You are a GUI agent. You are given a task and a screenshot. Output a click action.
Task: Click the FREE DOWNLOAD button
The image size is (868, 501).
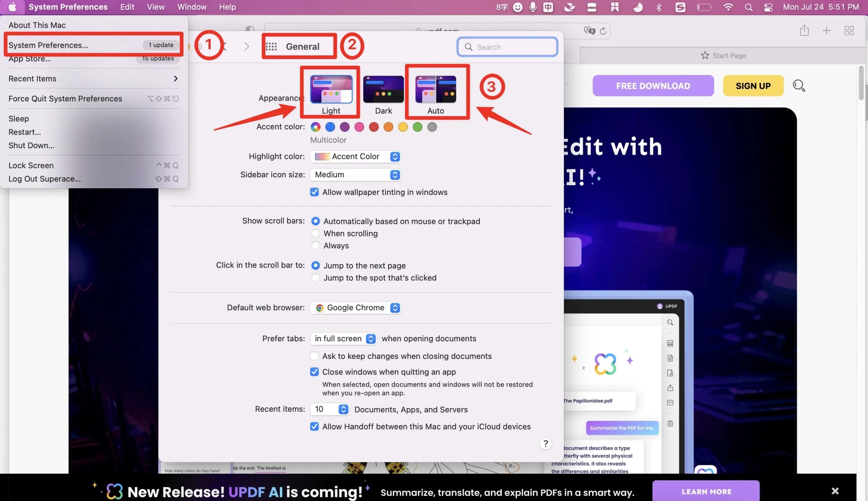[x=653, y=85]
